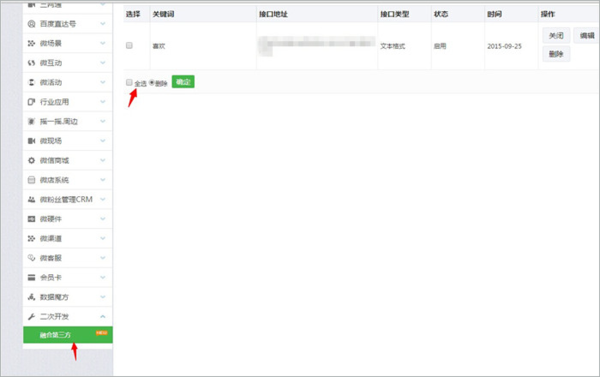This screenshot has height=377, width=600.
Task: Click the green 确定 button
Action: pyautogui.click(x=183, y=82)
